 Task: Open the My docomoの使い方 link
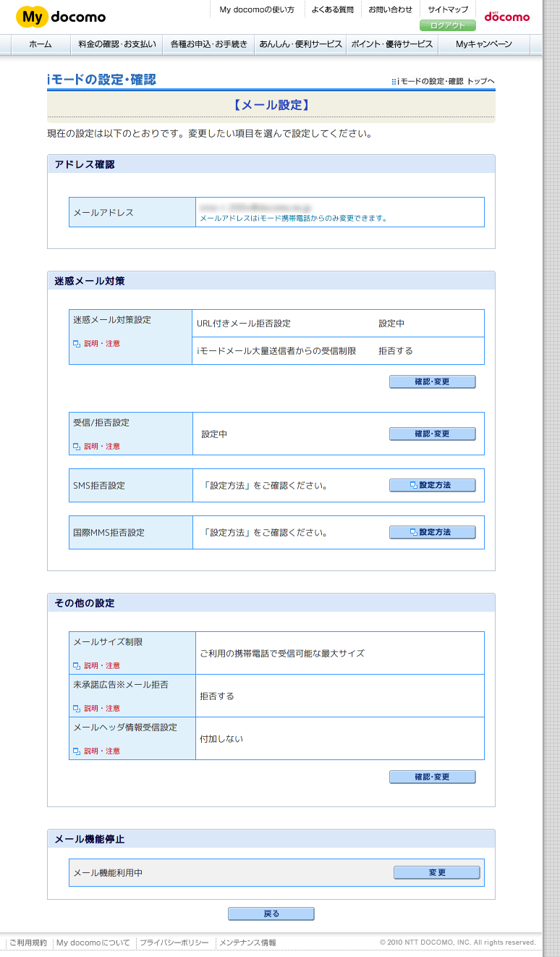pos(257,9)
